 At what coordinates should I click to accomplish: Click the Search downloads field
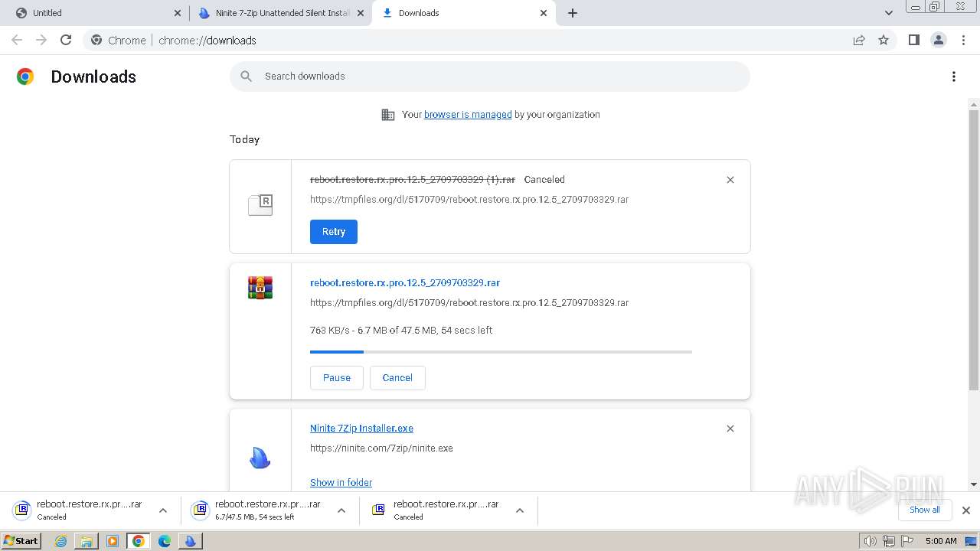490,76
